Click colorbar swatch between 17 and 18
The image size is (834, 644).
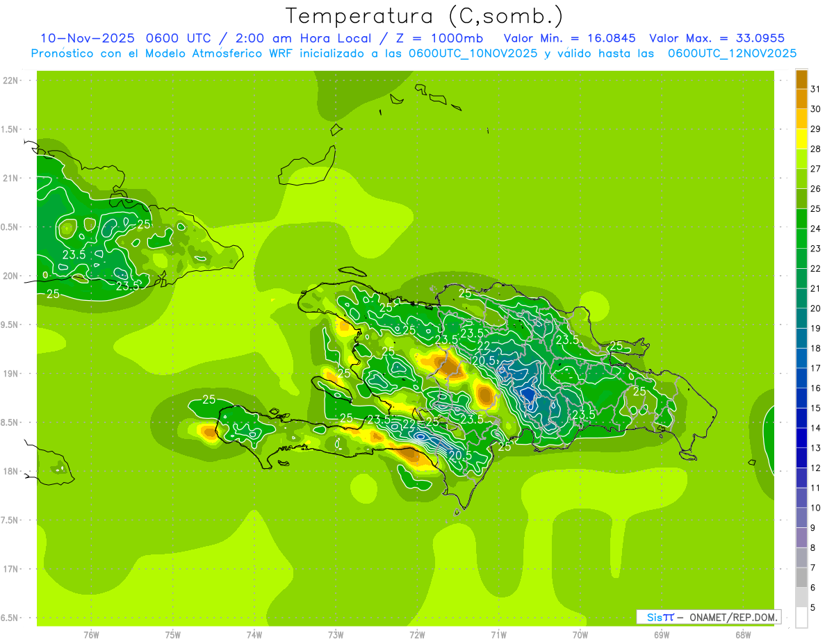[x=801, y=358]
